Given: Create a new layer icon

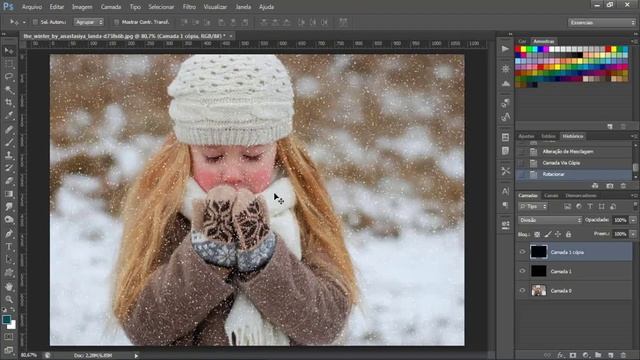Looking at the screenshot, I should (x=611, y=356).
